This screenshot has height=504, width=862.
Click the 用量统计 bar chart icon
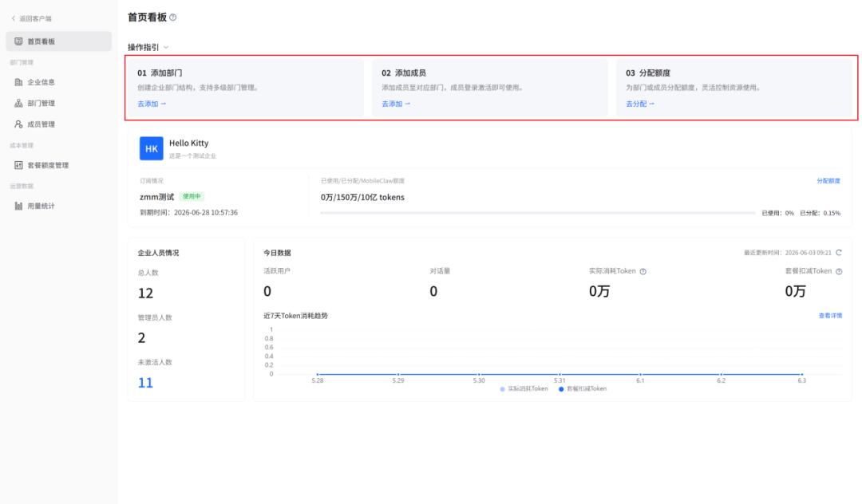coord(18,206)
